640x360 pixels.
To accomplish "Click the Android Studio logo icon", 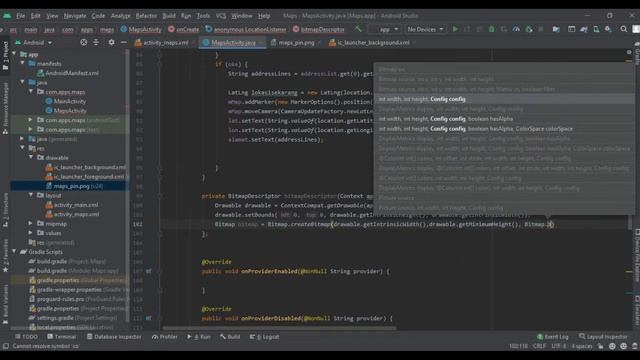I will coord(7,16).
